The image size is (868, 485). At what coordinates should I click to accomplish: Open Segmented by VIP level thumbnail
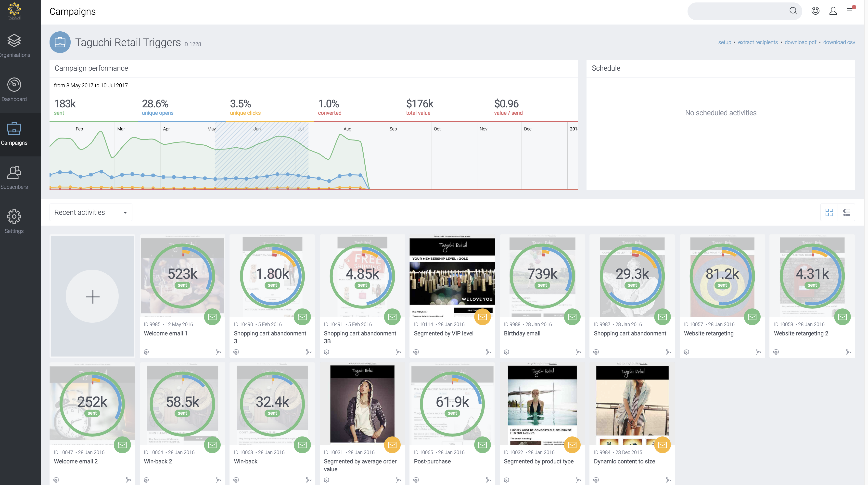pyautogui.click(x=452, y=276)
